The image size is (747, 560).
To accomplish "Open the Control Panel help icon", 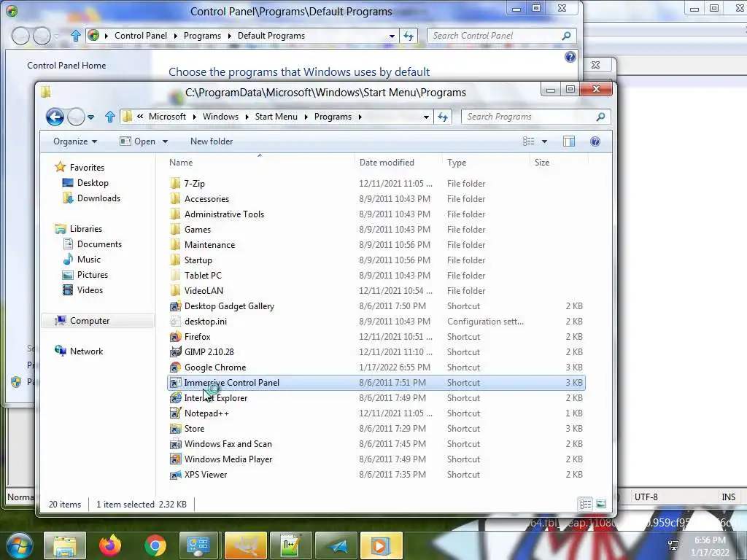I will click(570, 57).
